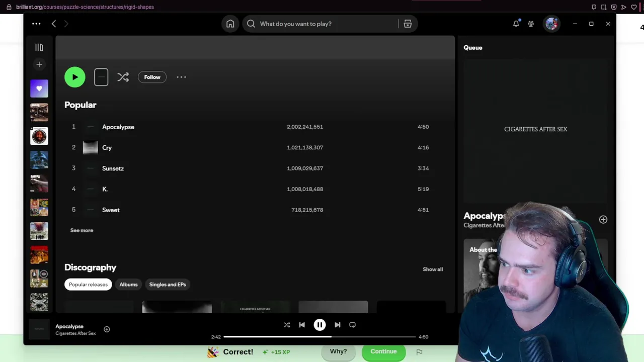Open the red cover sidebar playlist
This screenshot has width=644, height=362.
(39, 255)
